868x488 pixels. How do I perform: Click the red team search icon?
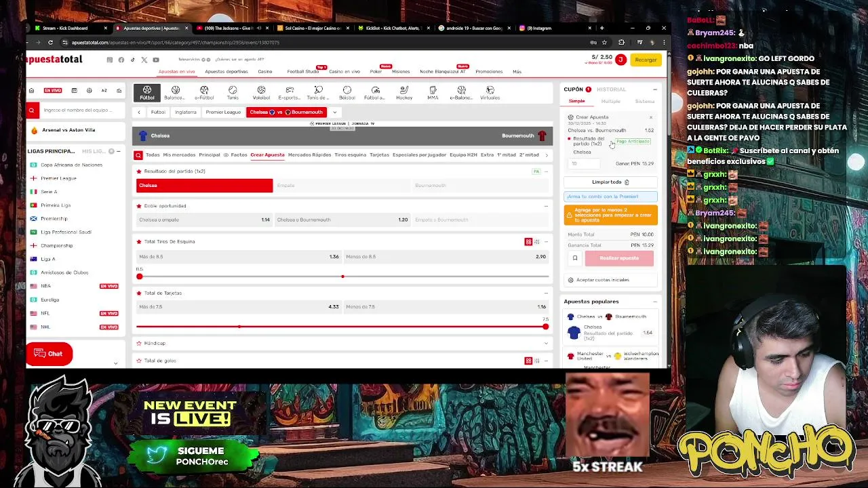coord(31,110)
